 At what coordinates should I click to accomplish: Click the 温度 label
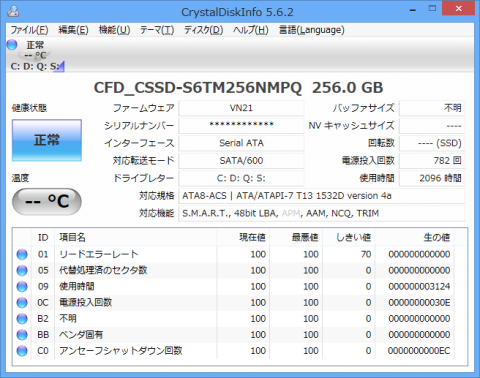click(20, 178)
